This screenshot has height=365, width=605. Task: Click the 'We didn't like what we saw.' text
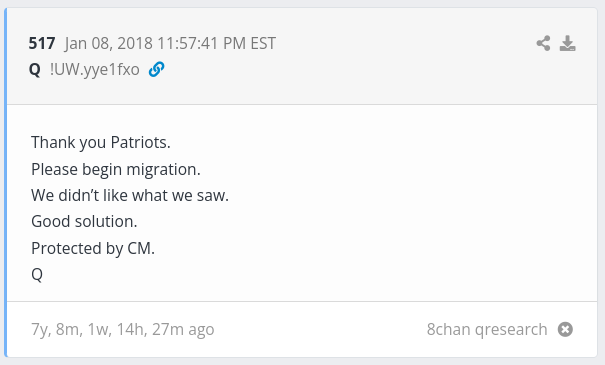click(130, 195)
